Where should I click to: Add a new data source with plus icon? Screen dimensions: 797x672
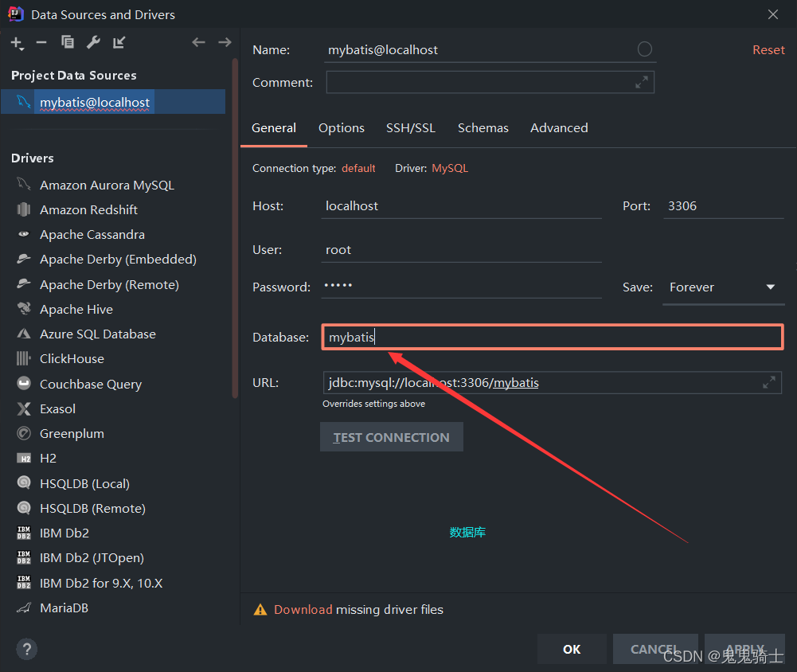[17, 43]
